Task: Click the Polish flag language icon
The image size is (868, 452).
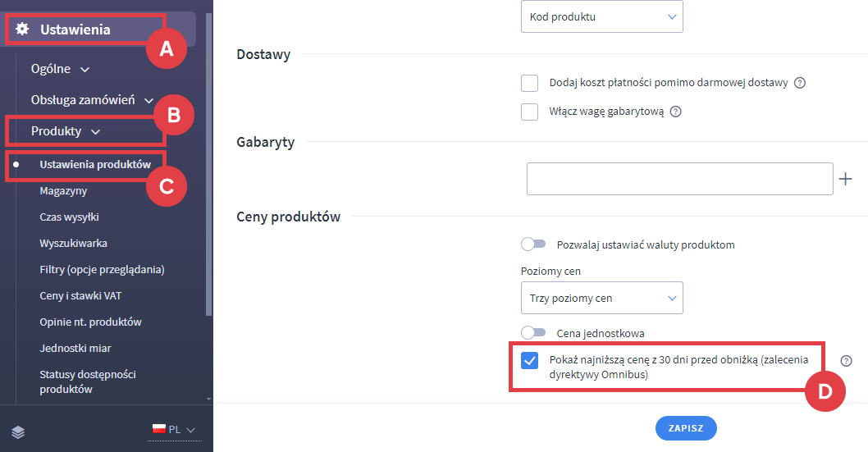Action: click(x=159, y=429)
